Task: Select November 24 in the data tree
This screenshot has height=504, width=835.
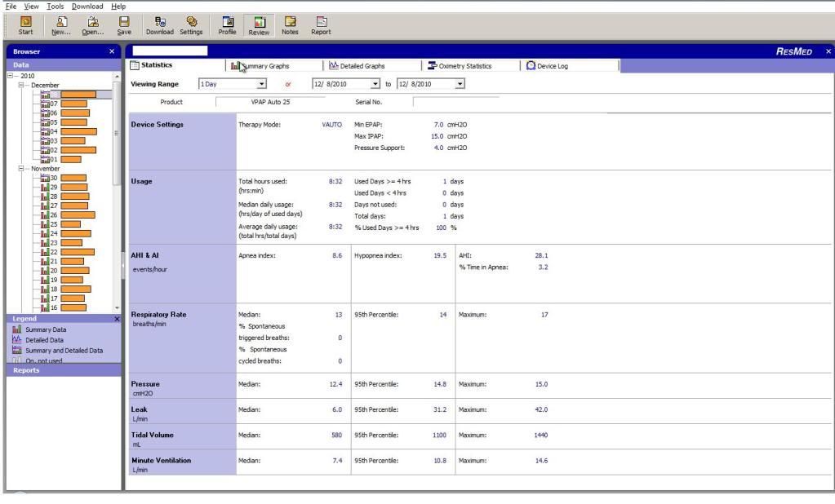Action: [65, 233]
